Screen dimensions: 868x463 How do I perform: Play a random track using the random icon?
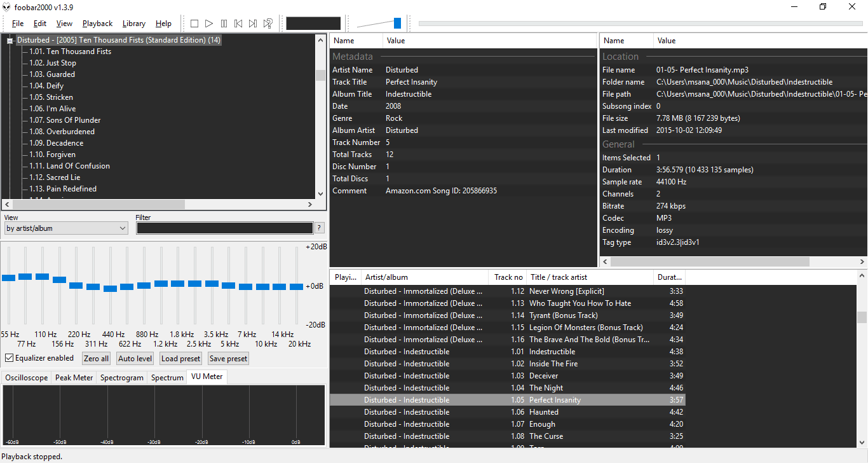[268, 23]
